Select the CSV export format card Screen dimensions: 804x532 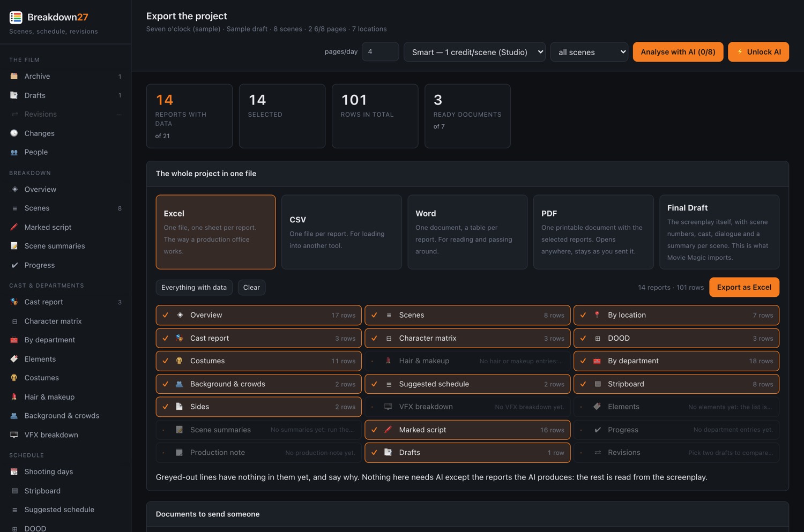[x=341, y=232]
